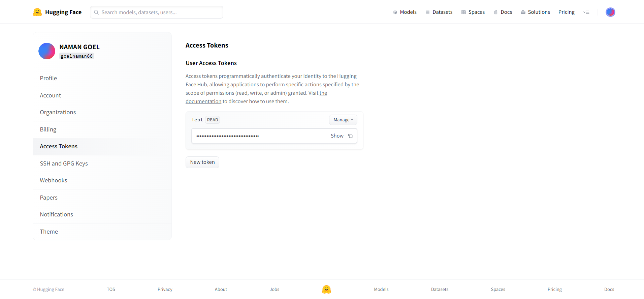Screen dimensions: 644x299
Task: Open the Organizations settings tab
Action: 102,112
